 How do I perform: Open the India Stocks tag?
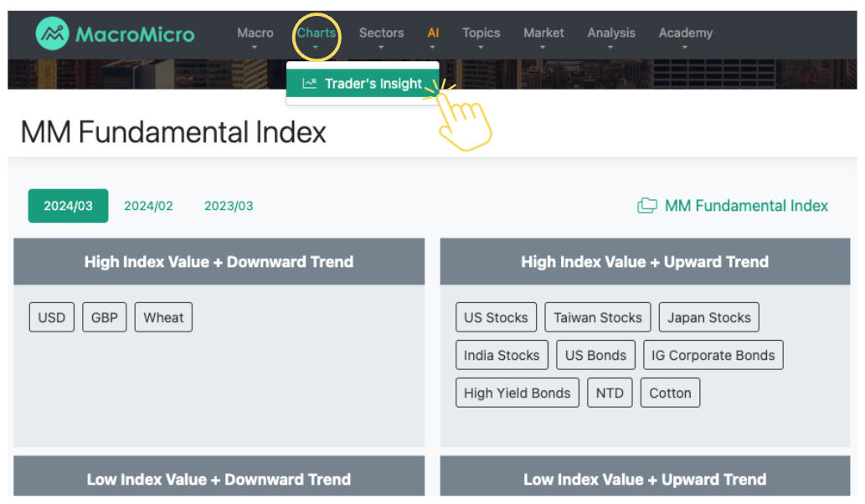(502, 355)
